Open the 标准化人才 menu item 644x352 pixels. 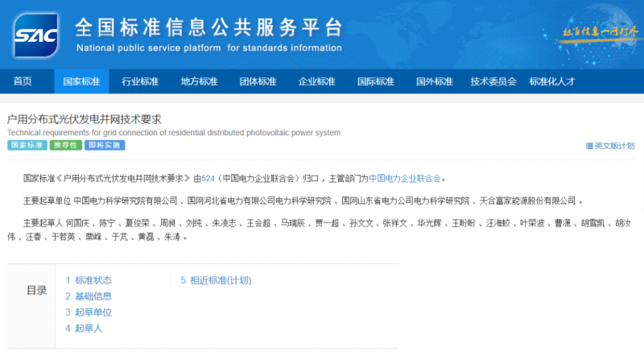tap(551, 81)
